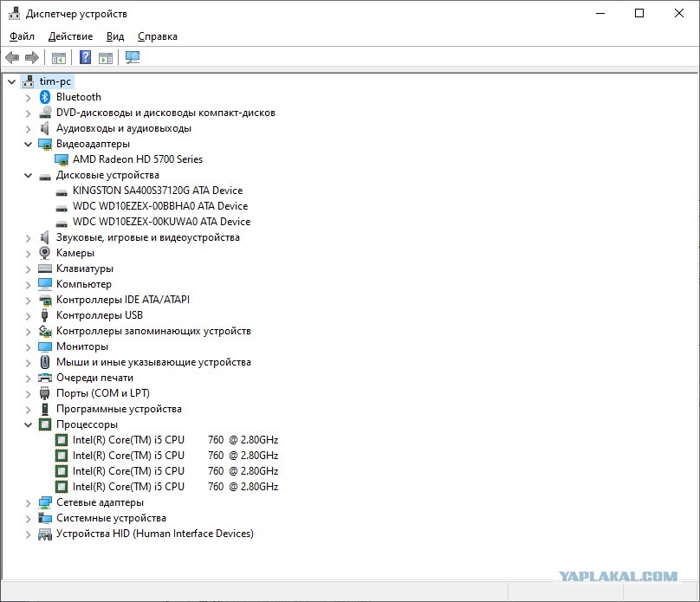Click the Device Manager title bar icon

(x=14, y=13)
